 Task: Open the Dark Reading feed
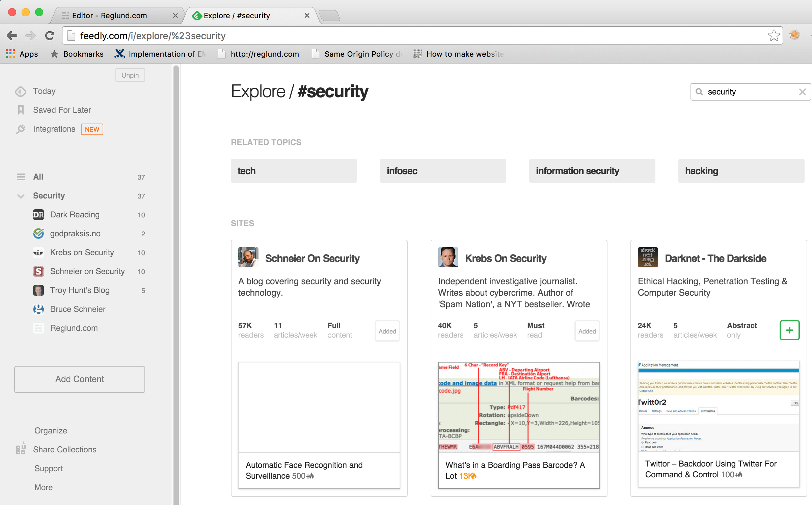pos(75,215)
